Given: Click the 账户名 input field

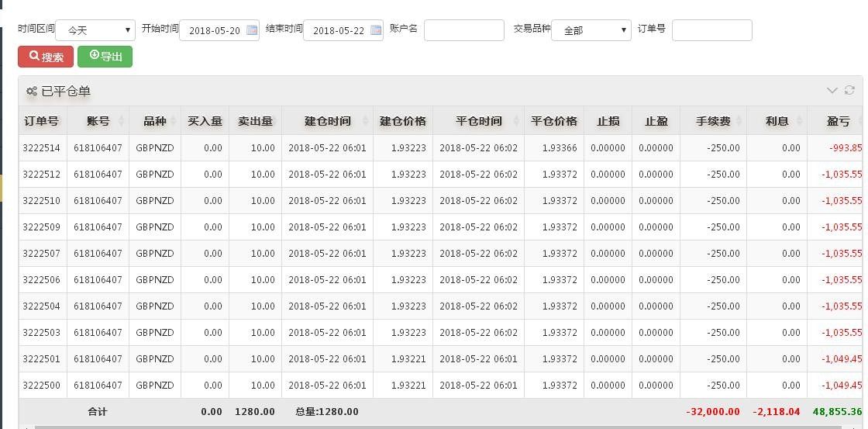Looking at the screenshot, I should [x=464, y=30].
